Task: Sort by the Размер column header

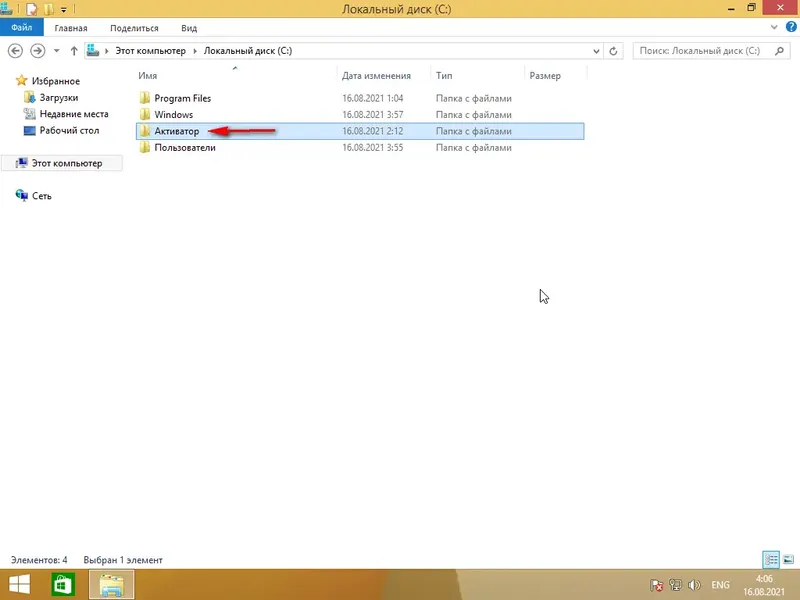Action: tap(545, 76)
